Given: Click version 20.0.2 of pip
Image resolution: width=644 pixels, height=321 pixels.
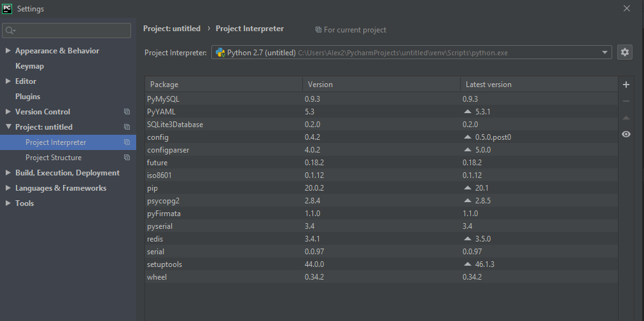Looking at the screenshot, I should [314, 188].
